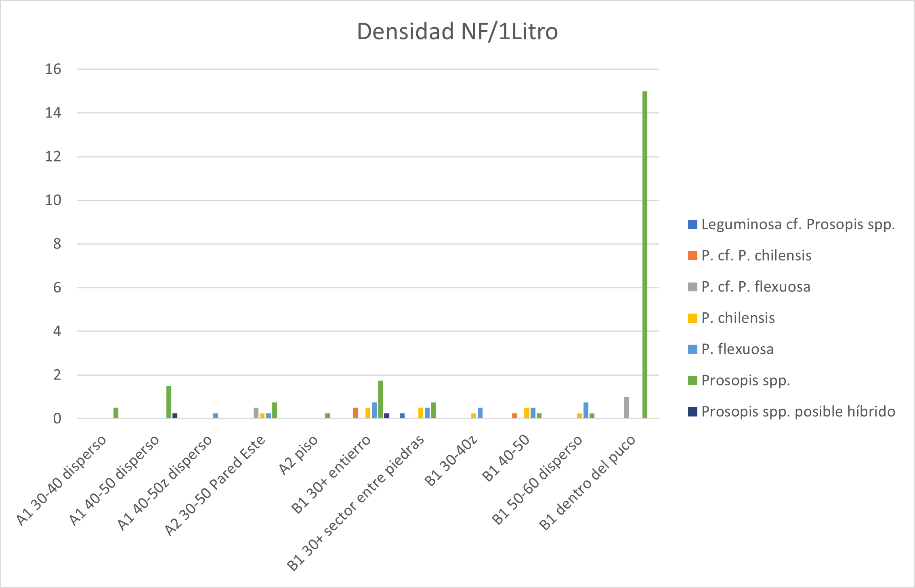
Task: Click the yellow P. chilensis legend swatch
Action: pyautogui.click(x=693, y=318)
